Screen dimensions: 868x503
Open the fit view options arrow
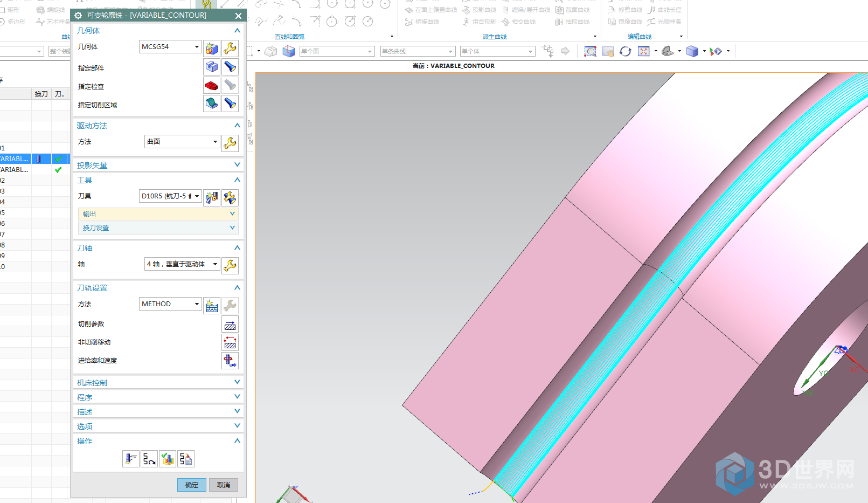tap(656, 51)
